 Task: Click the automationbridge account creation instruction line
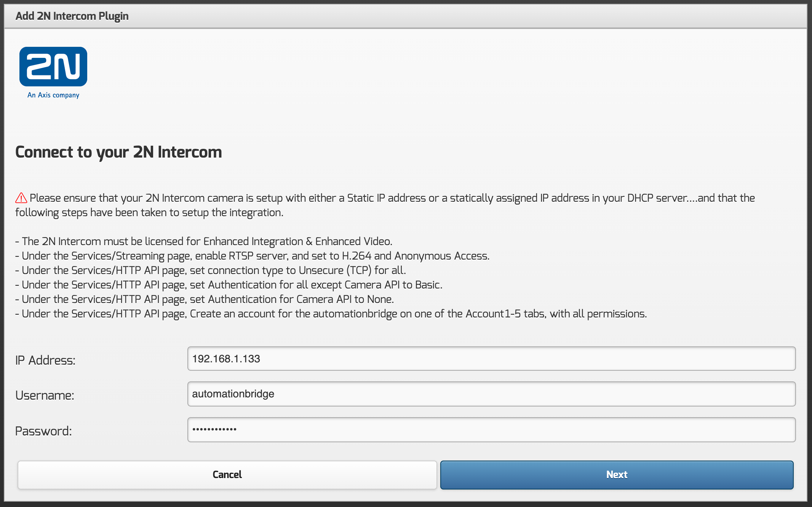point(331,314)
